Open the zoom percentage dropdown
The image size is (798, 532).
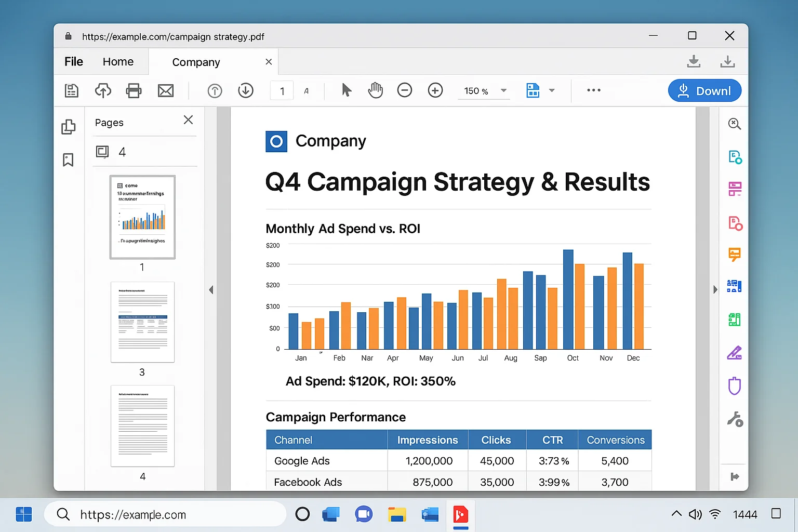coord(503,90)
